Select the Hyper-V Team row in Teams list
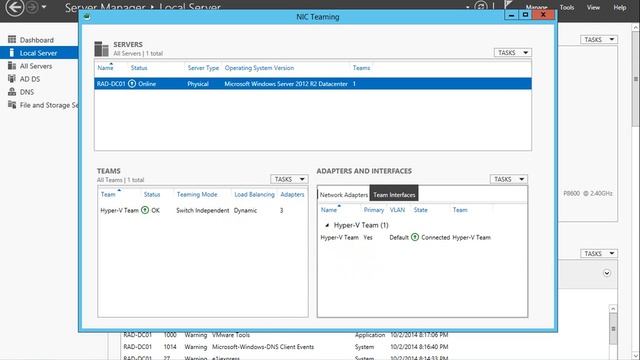 pos(203,210)
